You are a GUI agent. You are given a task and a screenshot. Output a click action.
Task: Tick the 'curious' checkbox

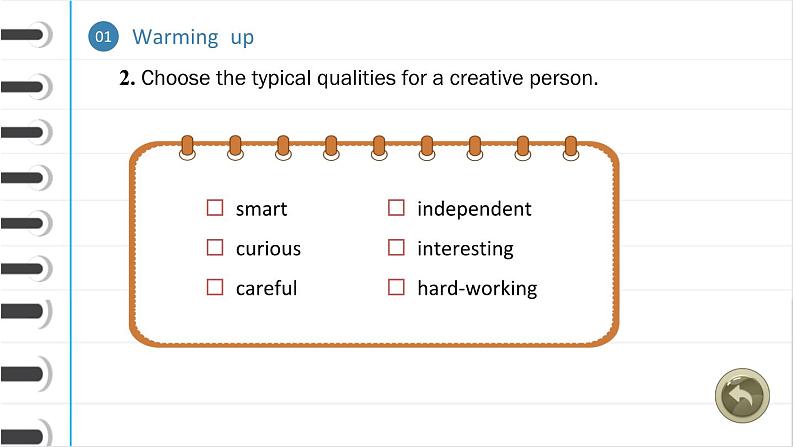click(x=215, y=248)
